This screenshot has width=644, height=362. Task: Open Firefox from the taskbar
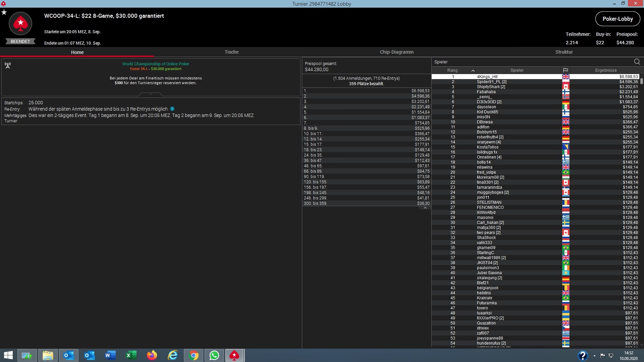pos(152,355)
